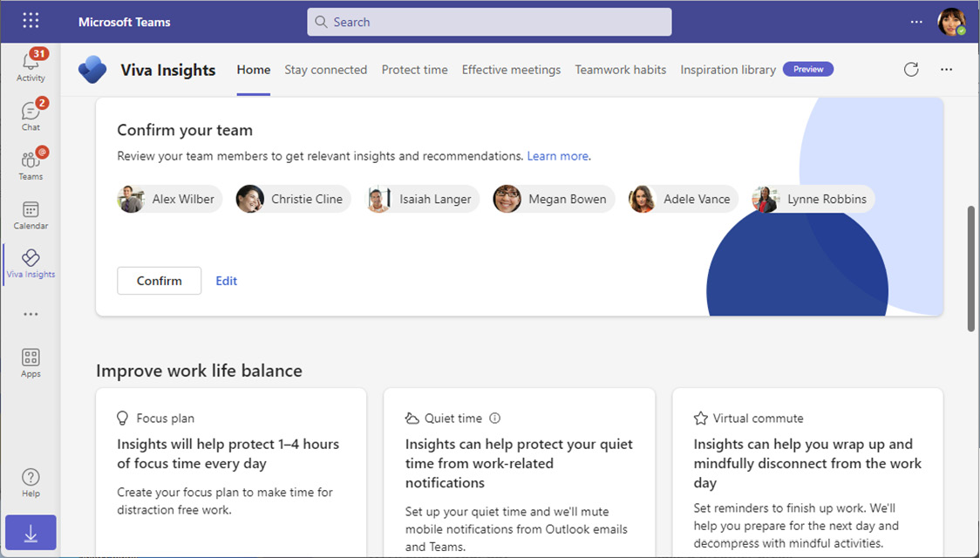This screenshot has height=558, width=980.
Task: Click the Focus plan lightbulb icon
Action: tap(122, 418)
